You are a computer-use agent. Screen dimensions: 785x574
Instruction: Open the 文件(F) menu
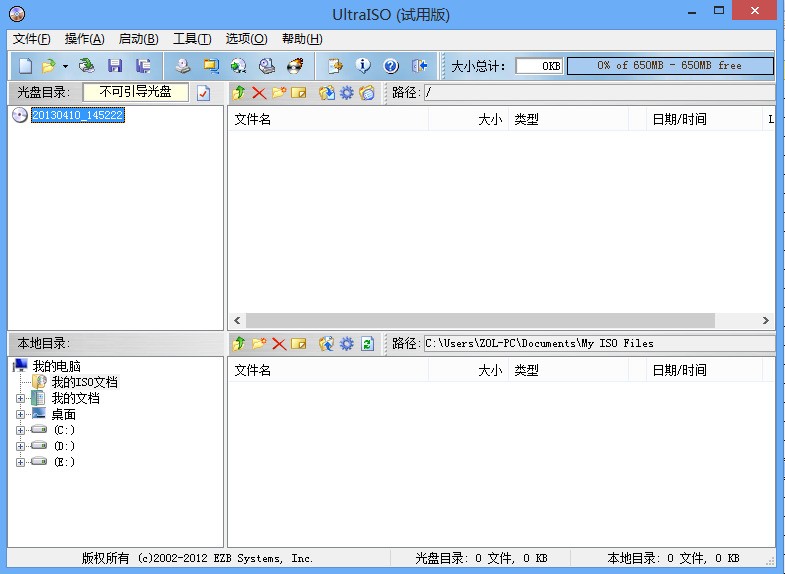coord(31,39)
